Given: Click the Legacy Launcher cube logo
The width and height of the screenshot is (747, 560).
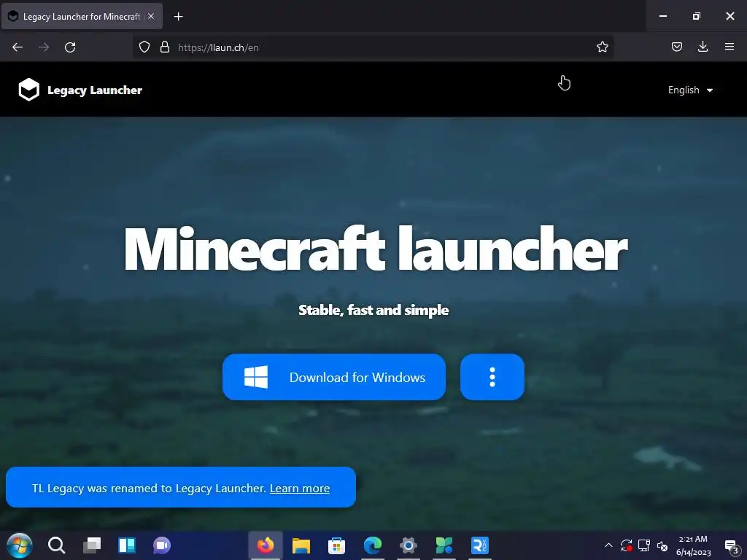Looking at the screenshot, I should 28,90.
